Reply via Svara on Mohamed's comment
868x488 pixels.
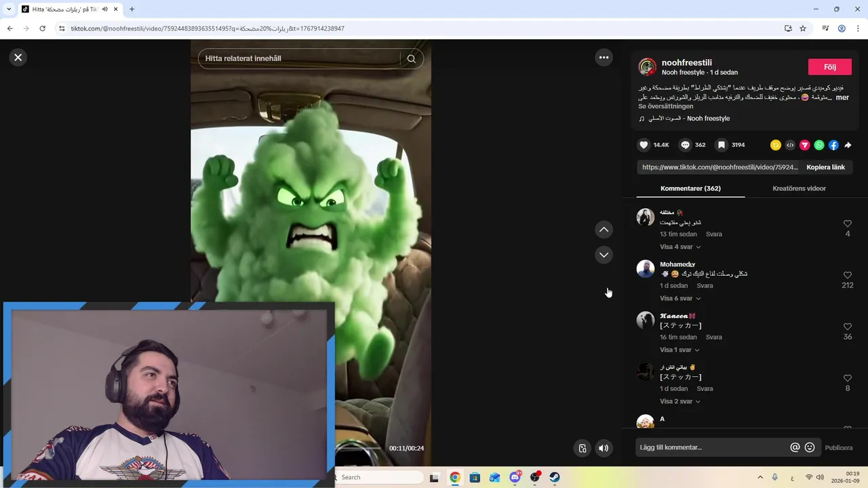(x=705, y=286)
